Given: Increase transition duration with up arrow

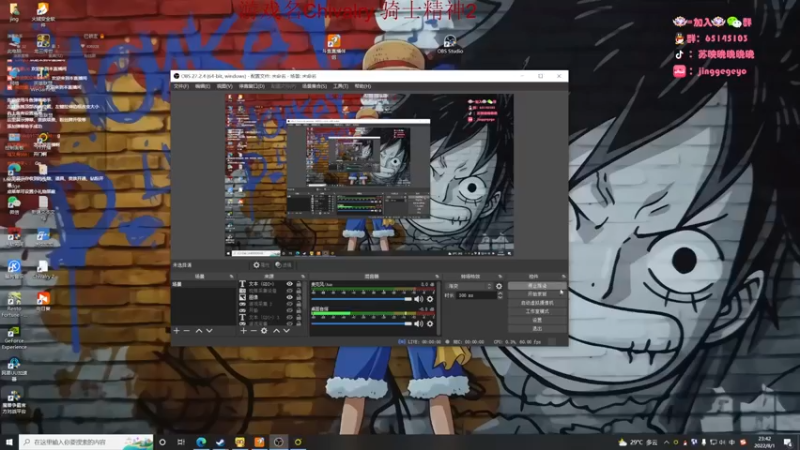Looking at the screenshot, I should tap(500, 293).
